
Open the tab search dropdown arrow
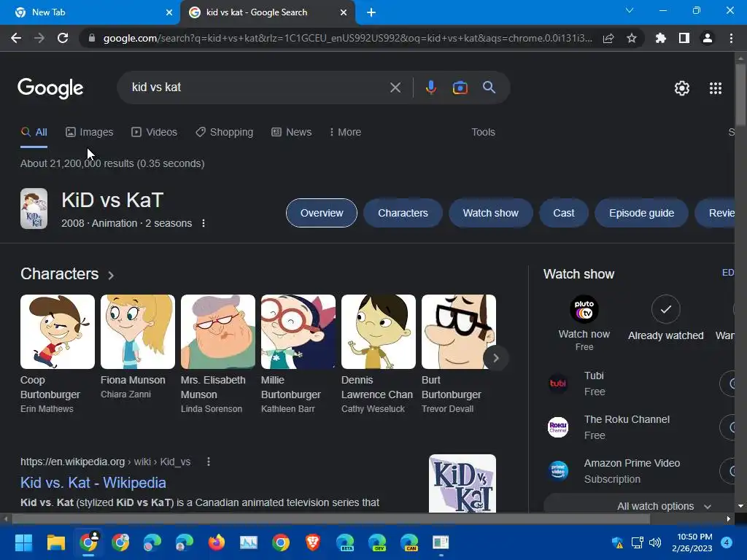tap(630, 10)
